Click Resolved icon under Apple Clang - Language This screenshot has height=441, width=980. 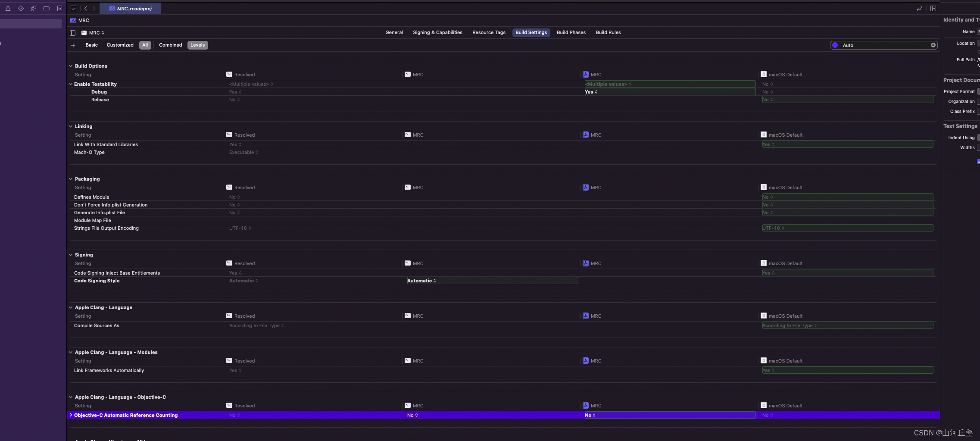tap(229, 316)
